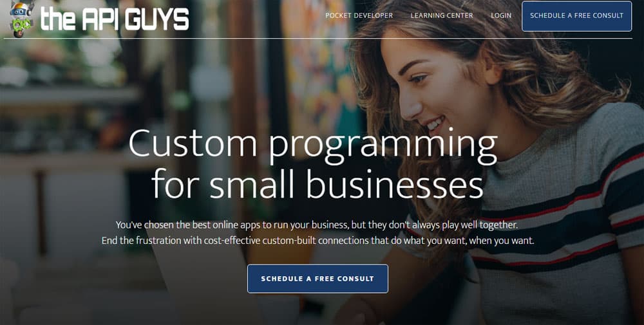This screenshot has width=644, height=325.
Task: Click the white divider line under the header
Action: pyautogui.click(x=317, y=39)
